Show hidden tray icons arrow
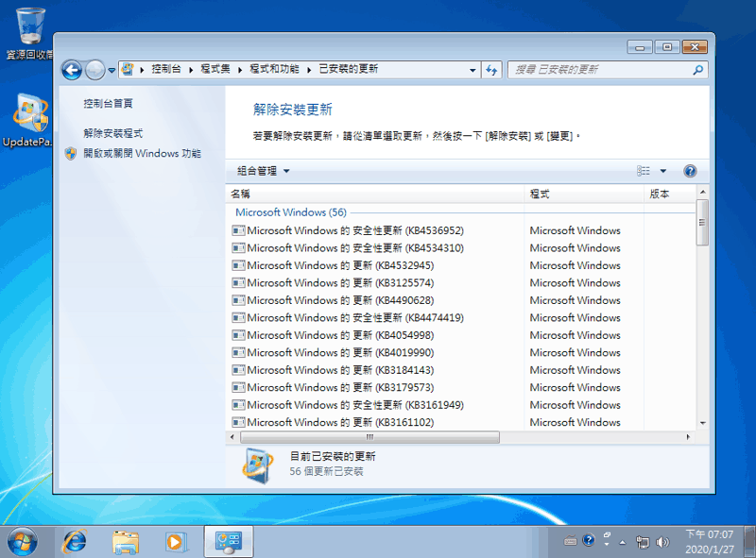 point(623,543)
